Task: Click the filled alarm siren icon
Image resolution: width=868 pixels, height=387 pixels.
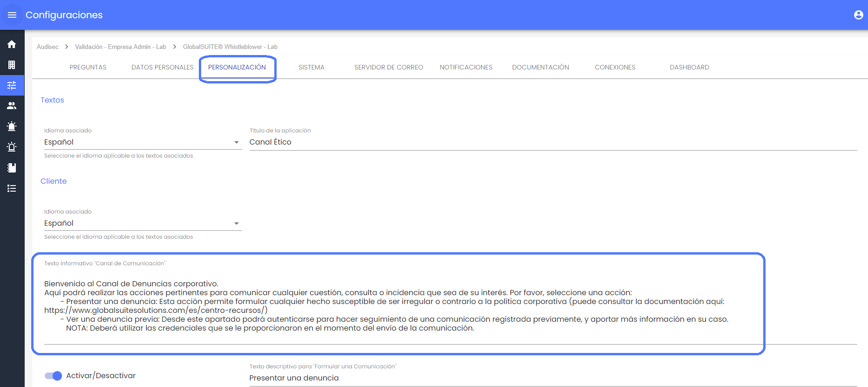Action: (x=12, y=126)
